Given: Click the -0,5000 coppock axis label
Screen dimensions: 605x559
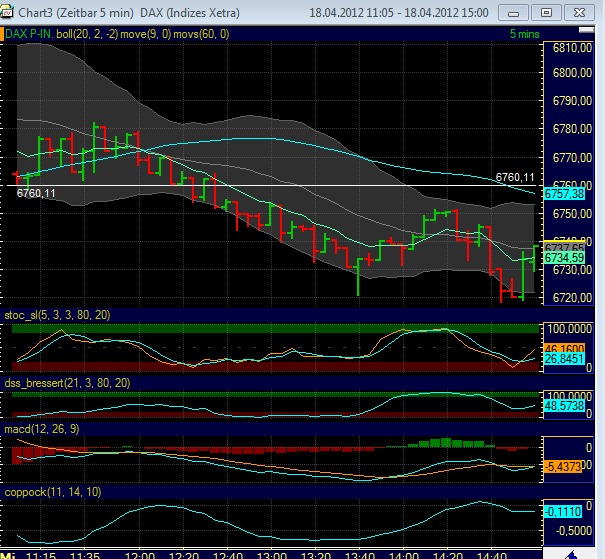Looking at the screenshot, I should point(574,531).
